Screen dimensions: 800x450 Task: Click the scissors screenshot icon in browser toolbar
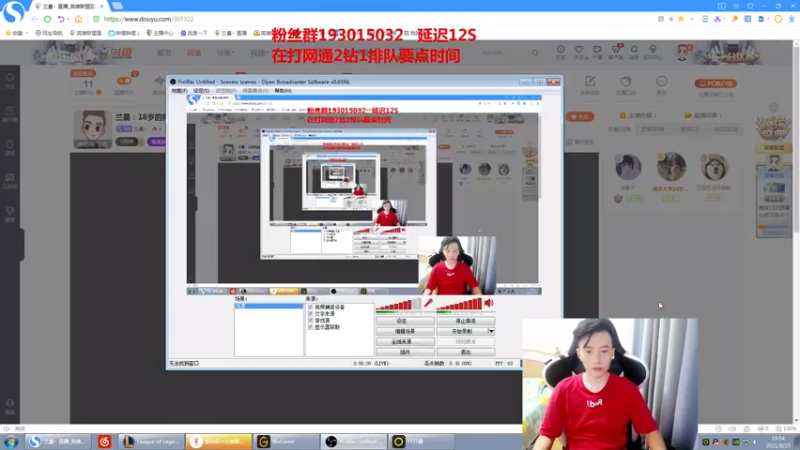(x=717, y=19)
